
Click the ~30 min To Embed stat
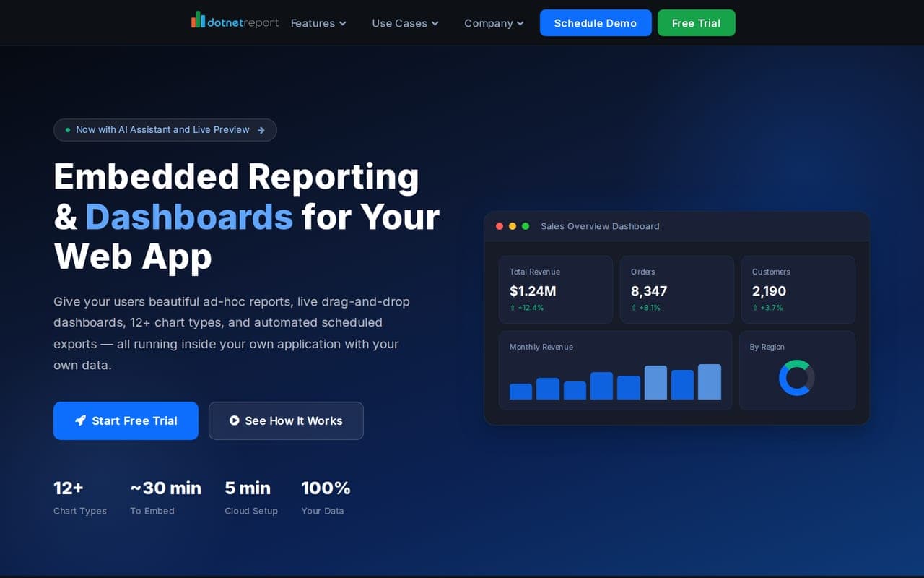coord(165,498)
